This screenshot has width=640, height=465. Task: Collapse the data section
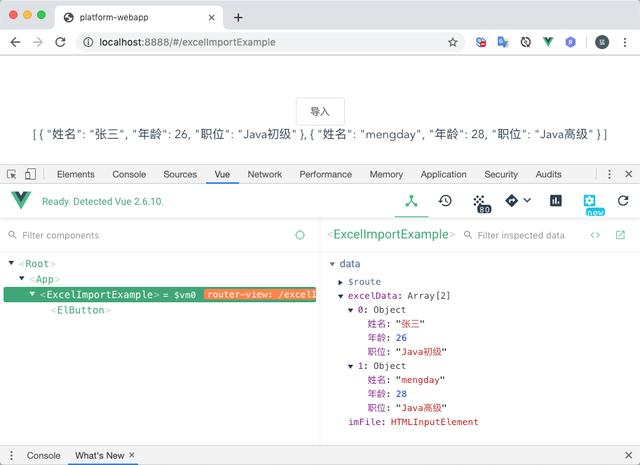click(332, 264)
